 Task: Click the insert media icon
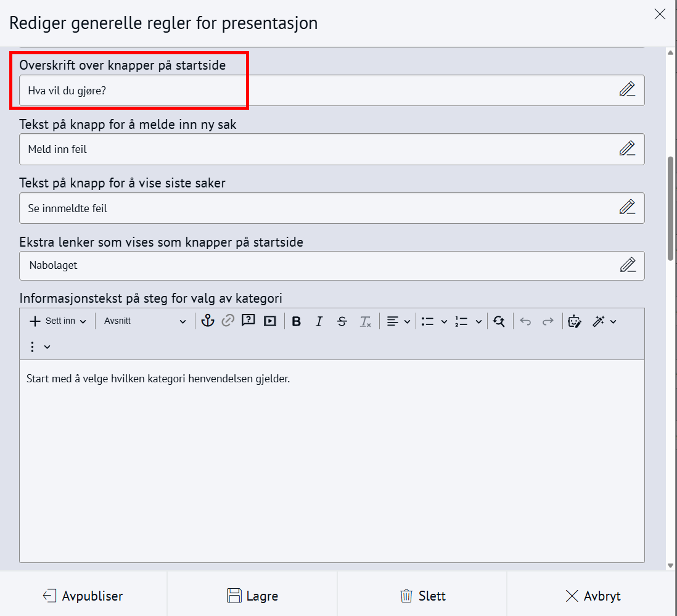pos(270,321)
